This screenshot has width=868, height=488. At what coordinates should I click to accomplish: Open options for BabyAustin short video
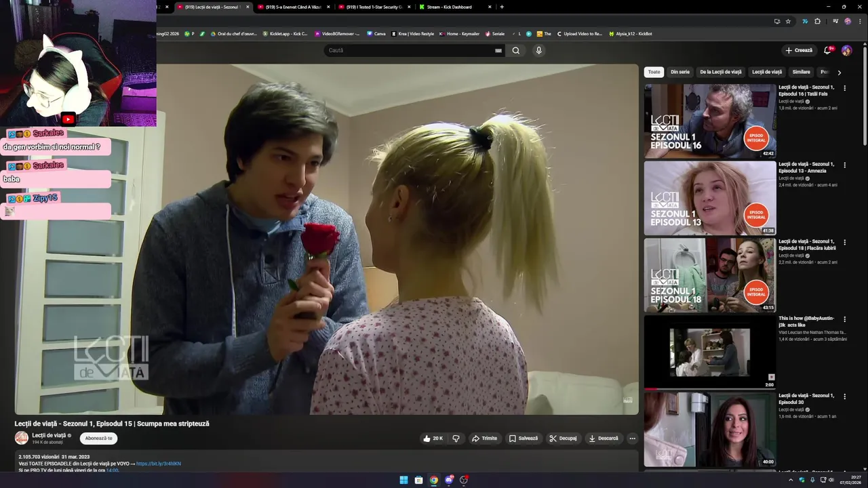844,319
